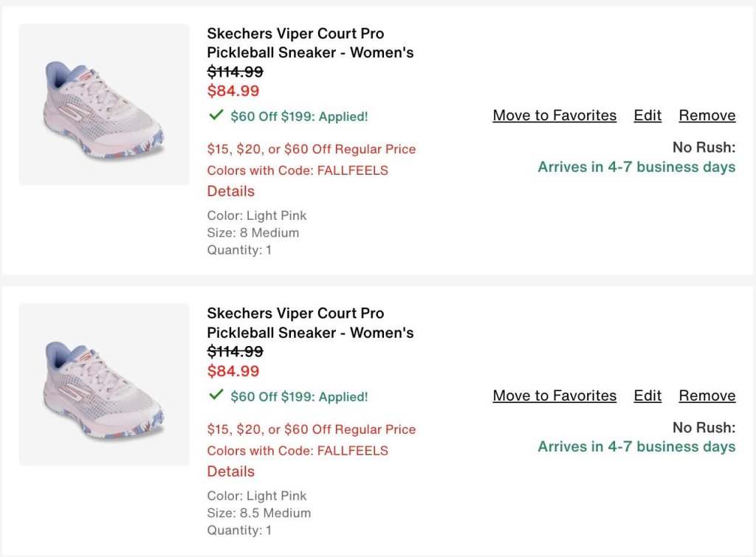Screen dimensions: 756x557
Task: Click "$60 Off $199: Applied!" on the size 8 item
Action: coord(299,117)
